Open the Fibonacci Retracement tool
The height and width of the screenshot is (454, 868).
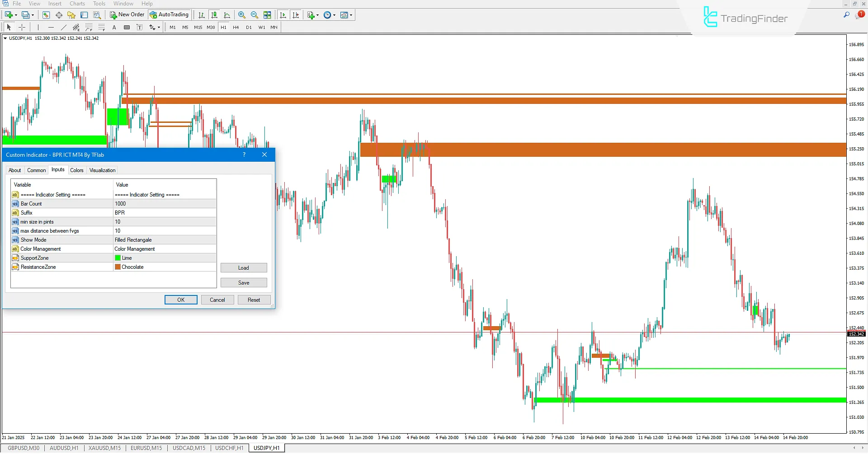(x=89, y=27)
